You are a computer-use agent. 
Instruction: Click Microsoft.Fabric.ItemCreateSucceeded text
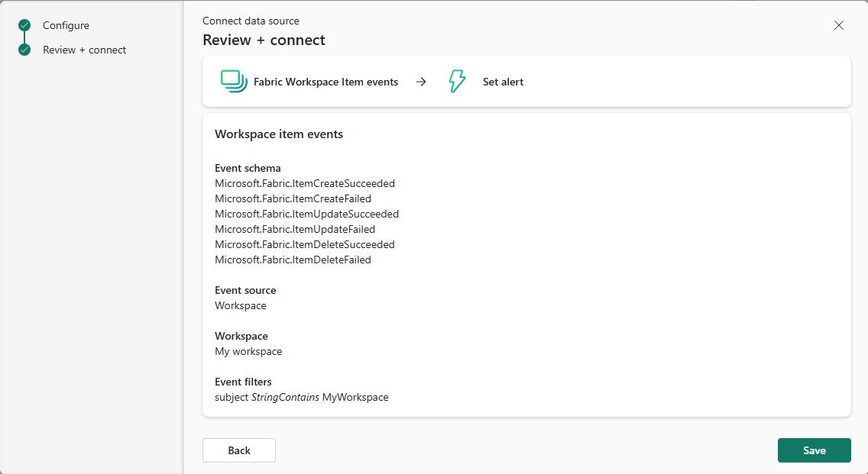[305, 183]
